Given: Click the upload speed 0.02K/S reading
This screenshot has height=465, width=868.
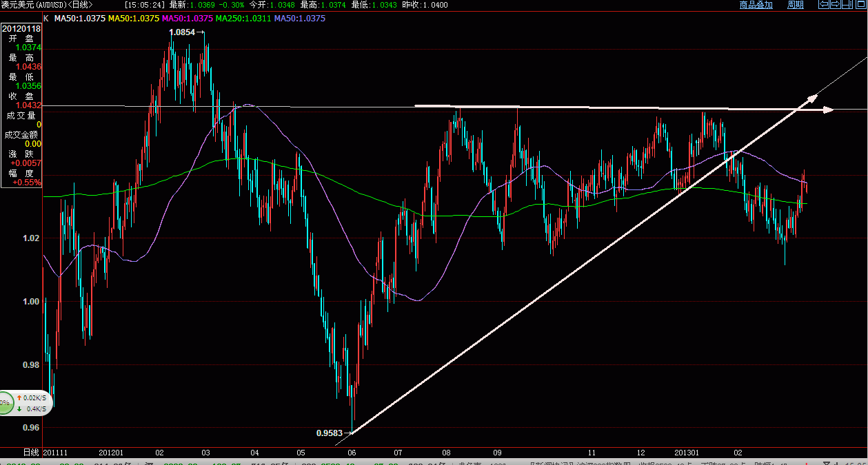Looking at the screenshot, I should pos(34,398).
